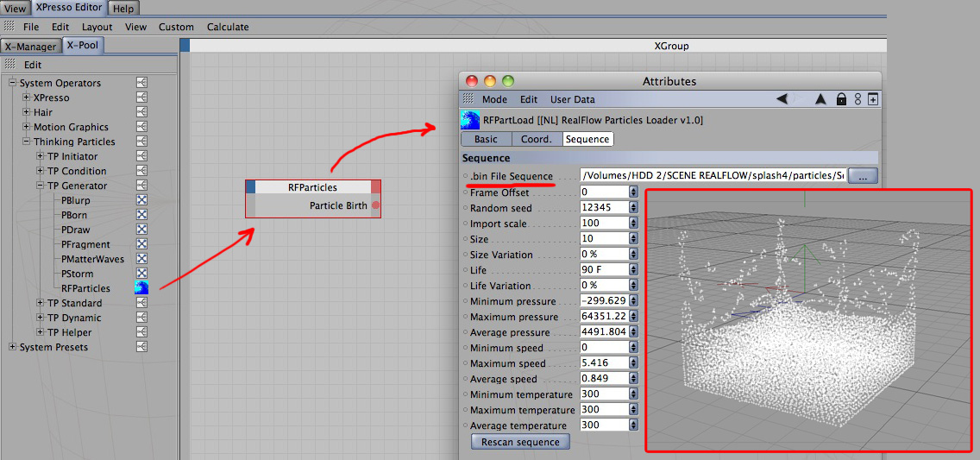The width and height of the screenshot is (980, 460).
Task: Click the XPresso group icon
Action: coord(141,98)
